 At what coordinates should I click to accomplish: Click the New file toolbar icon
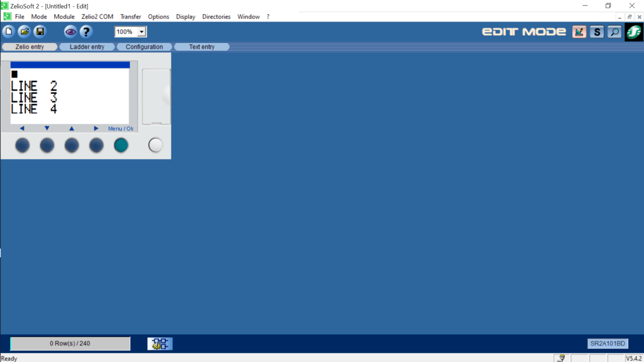pos(9,32)
